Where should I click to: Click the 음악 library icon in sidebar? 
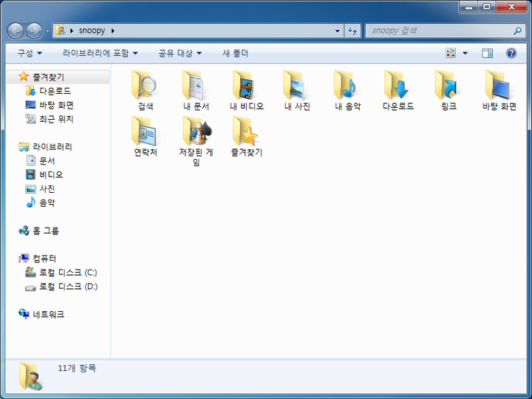(31, 202)
